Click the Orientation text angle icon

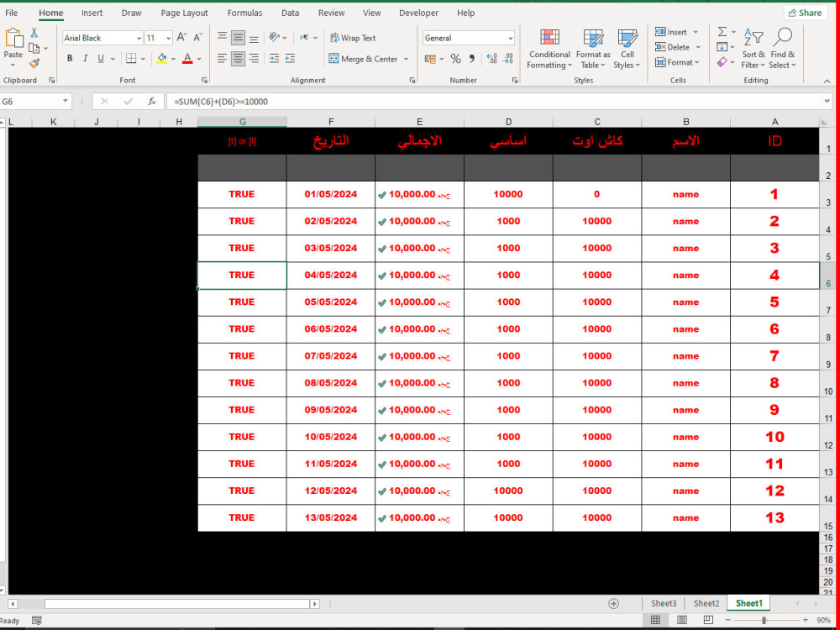tap(275, 38)
